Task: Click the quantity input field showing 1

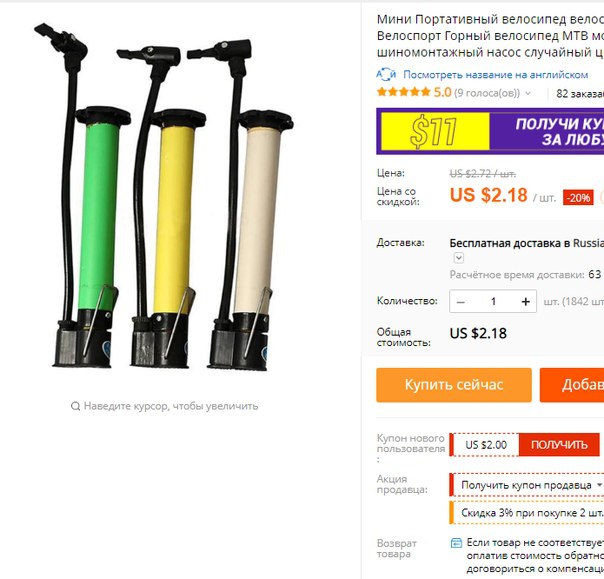Action: [x=493, y=302]
